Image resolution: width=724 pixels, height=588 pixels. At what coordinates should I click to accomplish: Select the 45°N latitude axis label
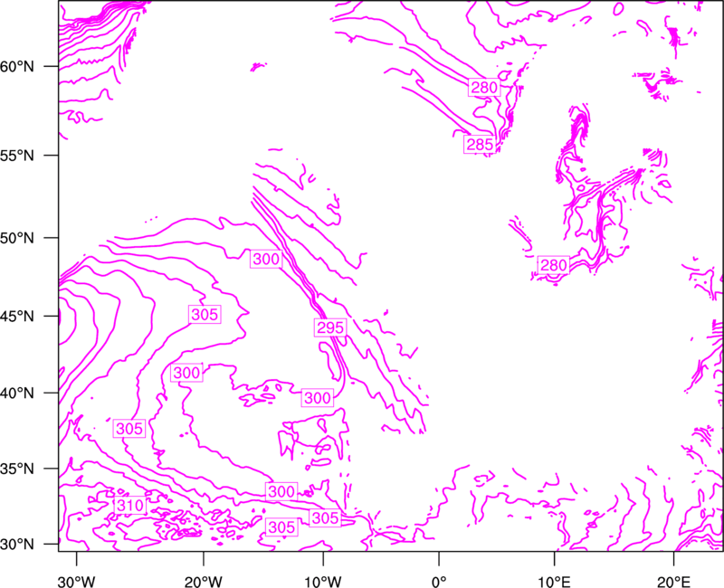point(17,316)
